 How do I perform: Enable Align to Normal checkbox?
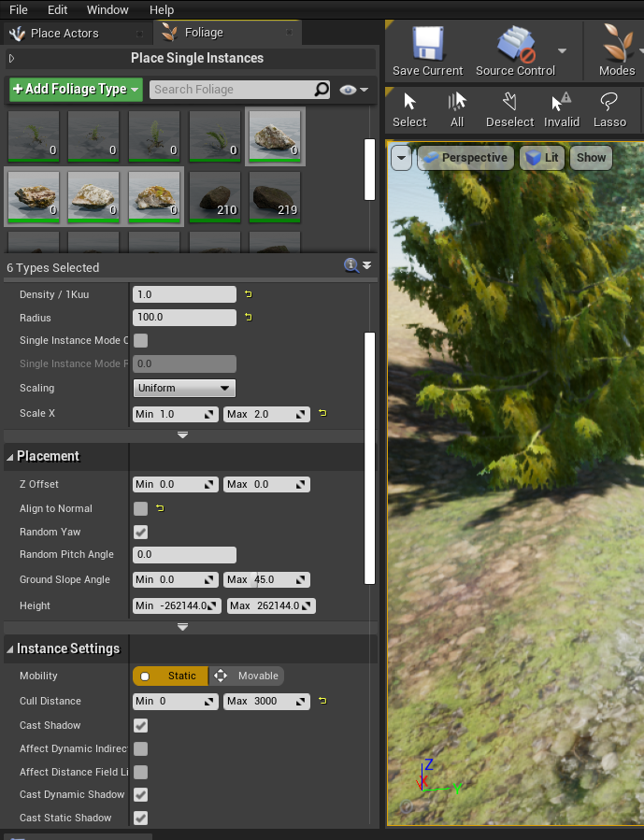click(140, 508)
